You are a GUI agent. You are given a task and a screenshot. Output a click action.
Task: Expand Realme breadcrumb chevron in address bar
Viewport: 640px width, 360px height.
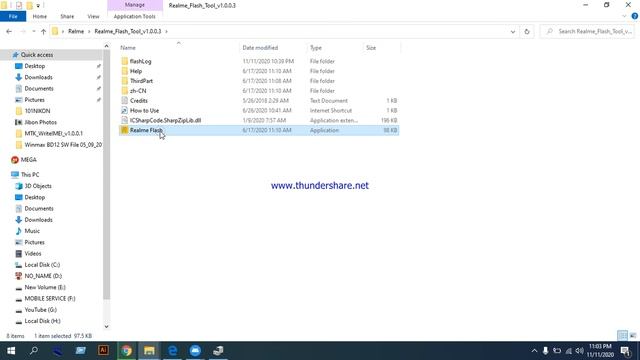click(x=89, y=31)
